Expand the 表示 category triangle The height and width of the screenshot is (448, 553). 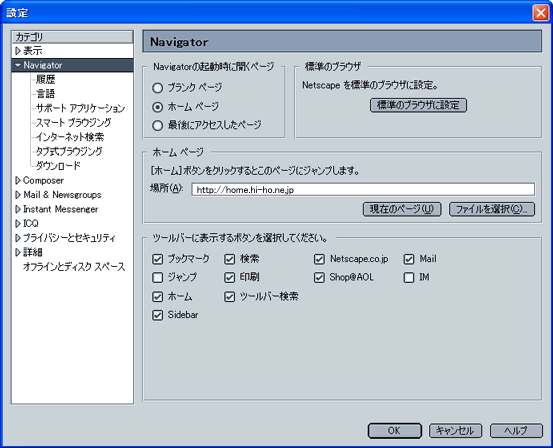point(18,51)
